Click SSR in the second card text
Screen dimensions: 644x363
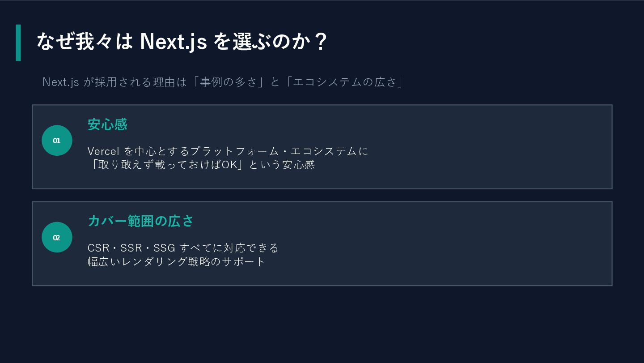pyautogui.click(x=131, y=248)
